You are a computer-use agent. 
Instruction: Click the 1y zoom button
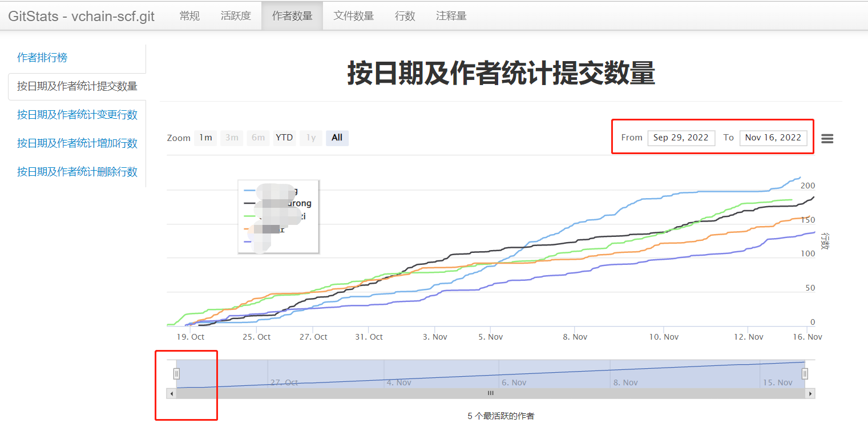[311, 138]
